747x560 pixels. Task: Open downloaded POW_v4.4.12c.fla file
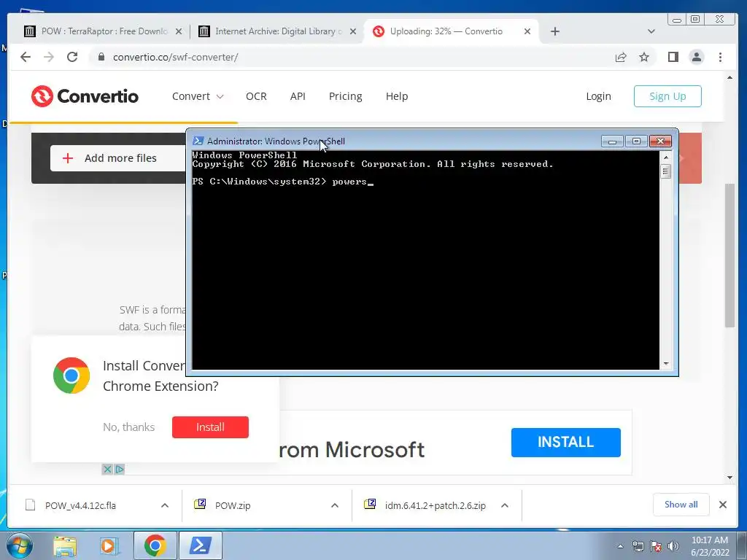tap(80, 506)
